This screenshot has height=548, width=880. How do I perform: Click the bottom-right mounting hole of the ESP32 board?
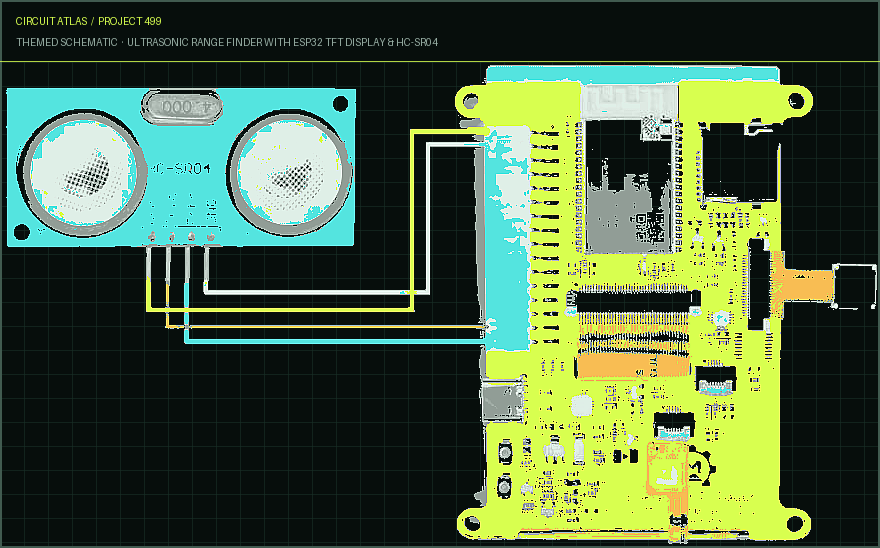795,524
